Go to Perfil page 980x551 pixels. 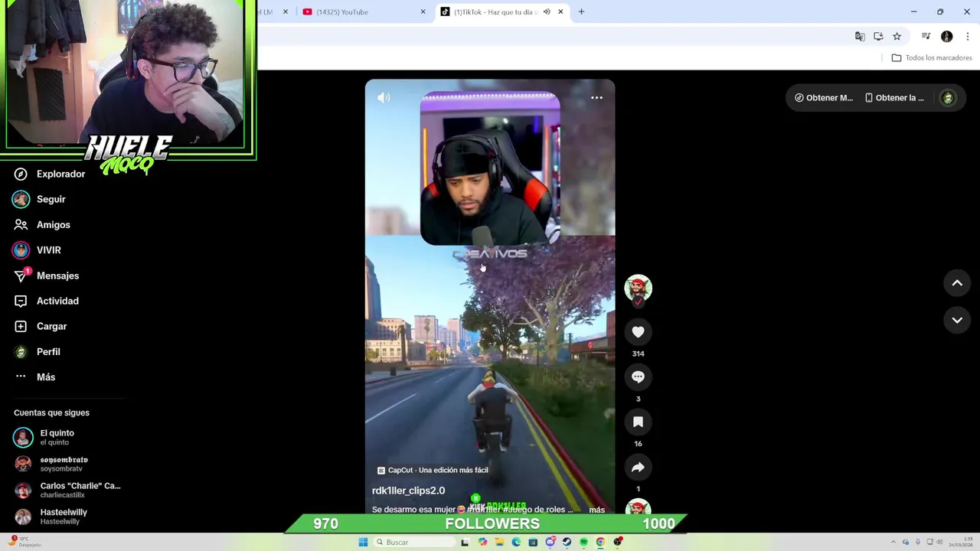[x=38, y=351]
